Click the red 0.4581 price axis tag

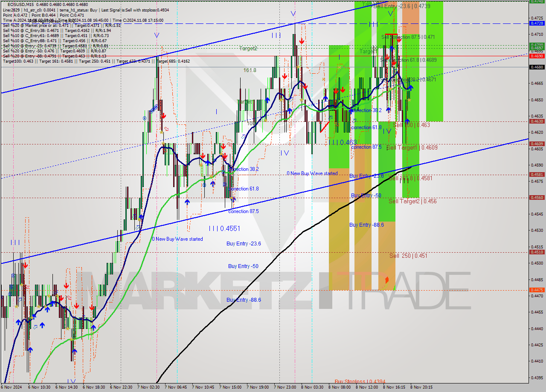click(537, 174)
